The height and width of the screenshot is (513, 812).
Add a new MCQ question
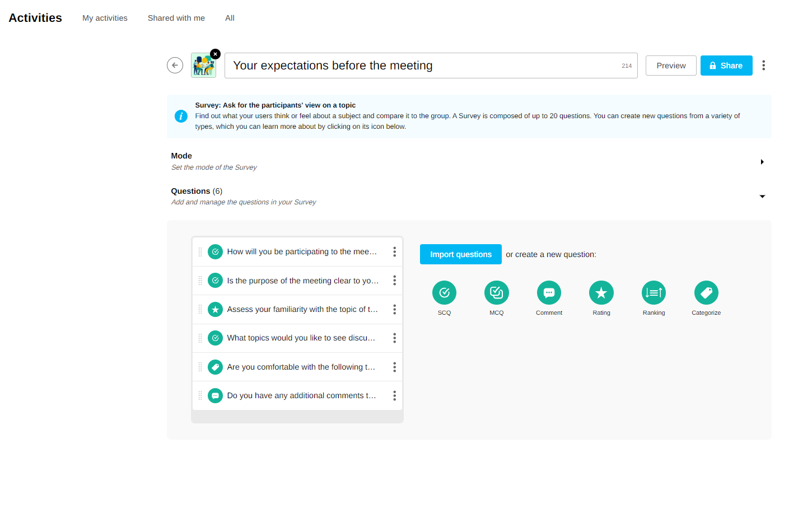tap(496, 293)
